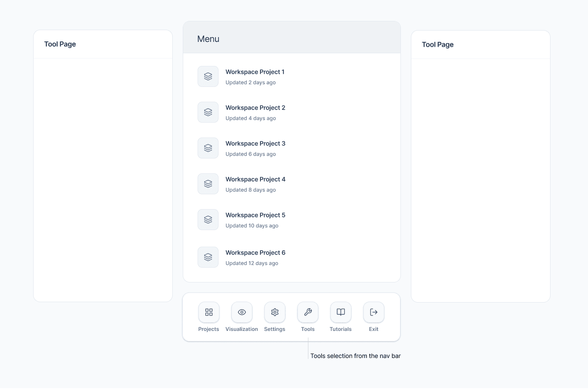Click 'Updated 10 days ago' text

[252, 226]
